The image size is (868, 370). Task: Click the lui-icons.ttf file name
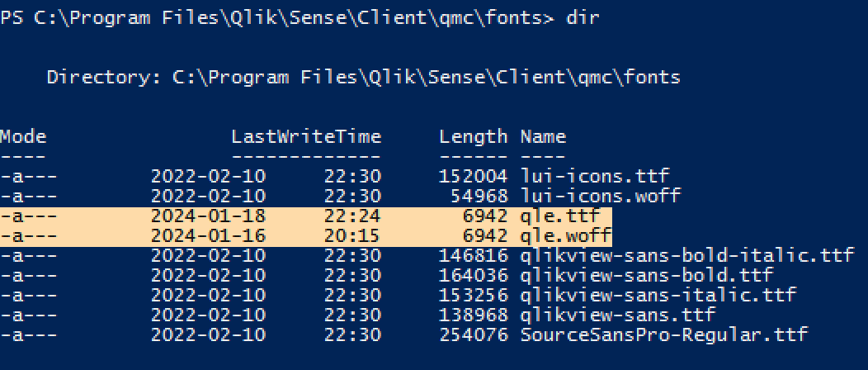point(594,176)
